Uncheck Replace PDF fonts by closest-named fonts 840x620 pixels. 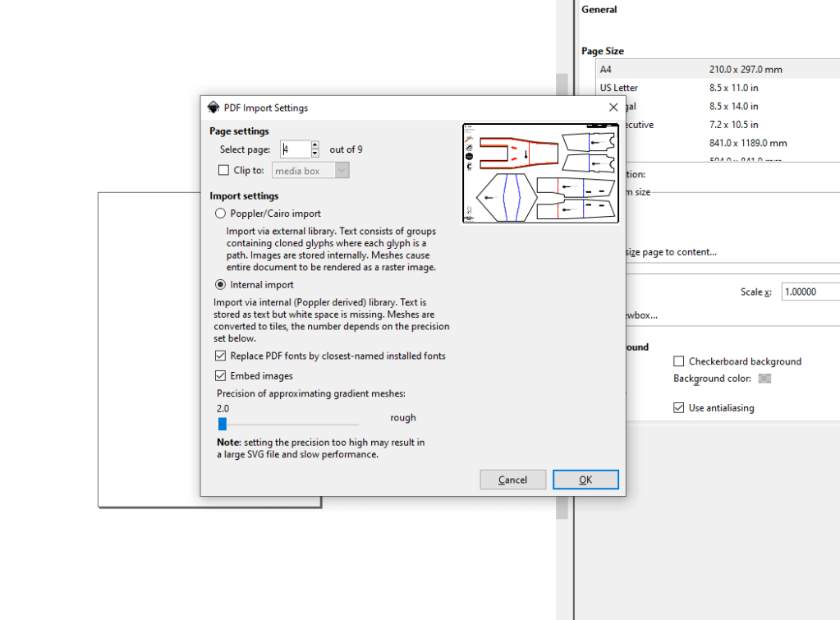[220, 356]
